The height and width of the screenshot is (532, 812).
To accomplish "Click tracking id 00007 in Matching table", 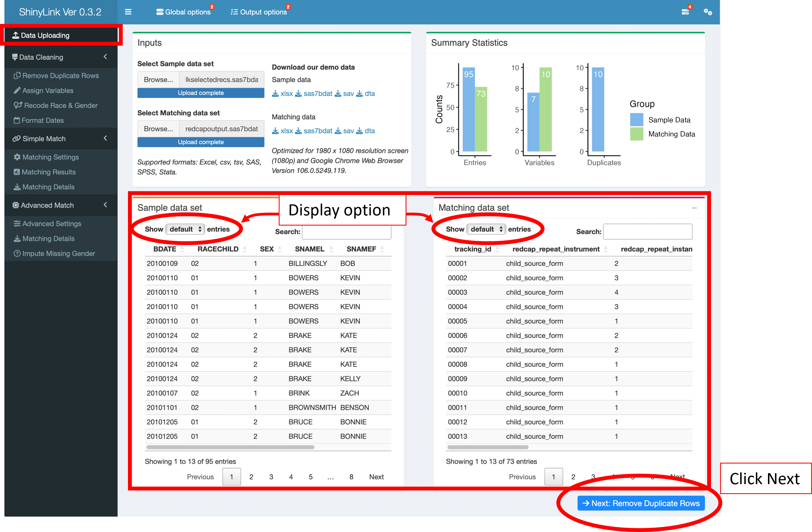I will 458,350.
